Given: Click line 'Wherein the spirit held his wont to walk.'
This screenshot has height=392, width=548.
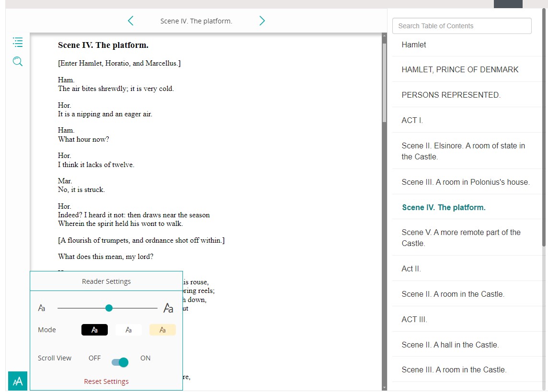Looking at the screenshot, I should click(x=120, y=224).
